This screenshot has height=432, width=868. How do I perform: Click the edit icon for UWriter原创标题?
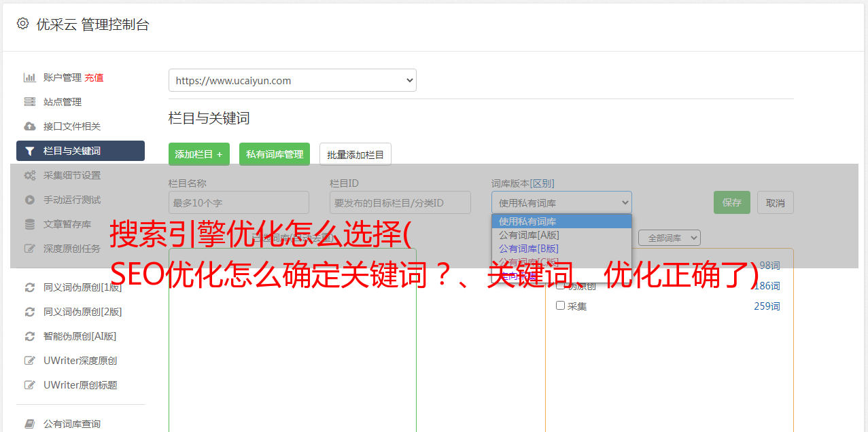(x=30, y=385)
